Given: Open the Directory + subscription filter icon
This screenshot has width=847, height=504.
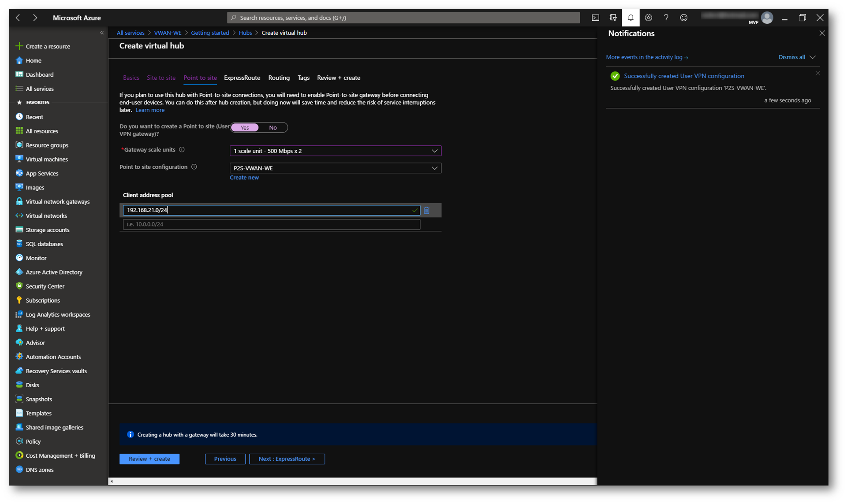Looking at the screenshot, I should (x=613, y=18).
